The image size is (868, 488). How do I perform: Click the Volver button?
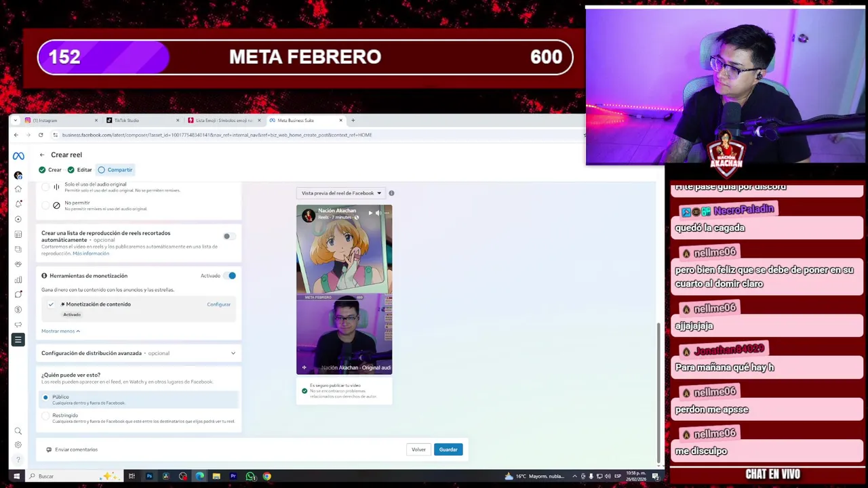click(418, 450)
